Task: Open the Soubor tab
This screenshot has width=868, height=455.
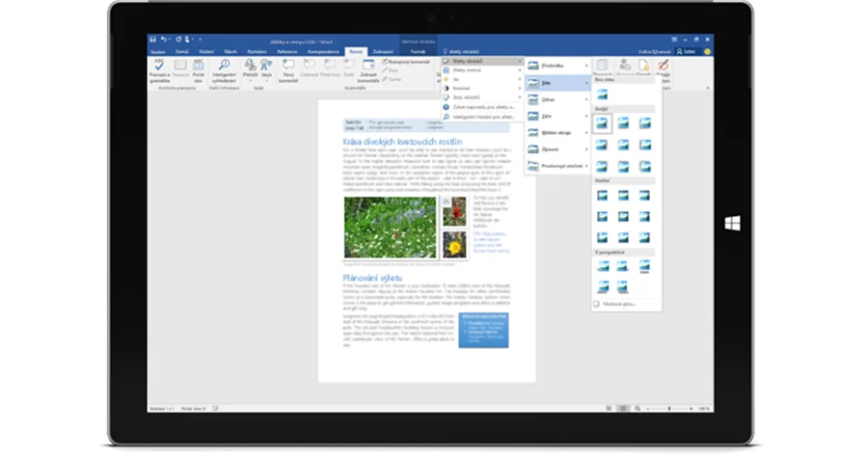Action: [x=158, y=51]
